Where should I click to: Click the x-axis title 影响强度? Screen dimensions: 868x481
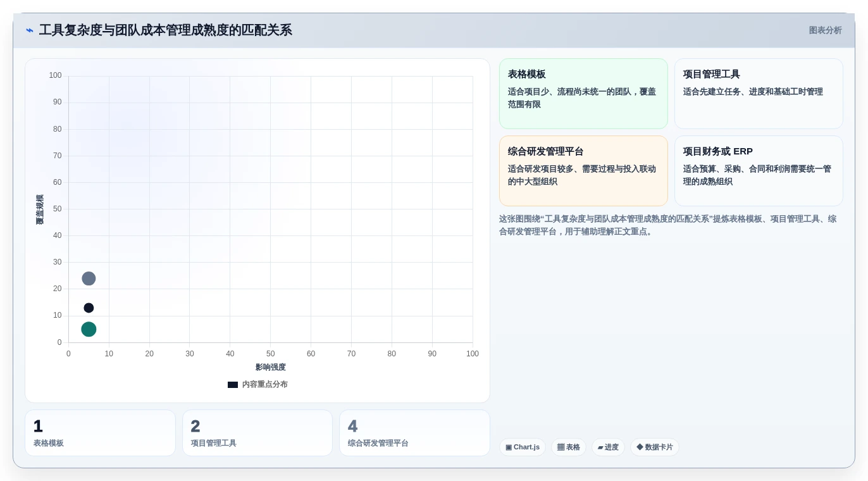[x=271, y=367]
